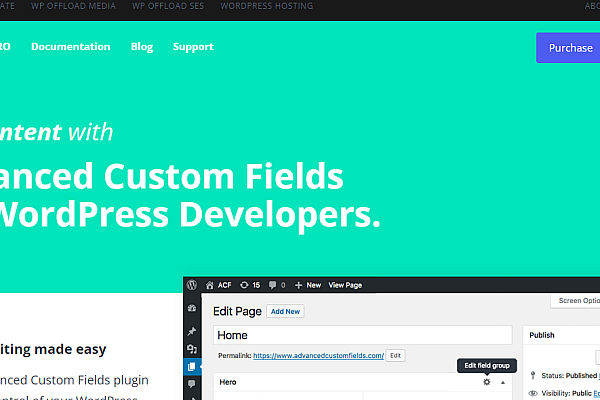This screenshot has width=600, height=400.
Task: Click the permalink Edit button
Action: point(395,356)
